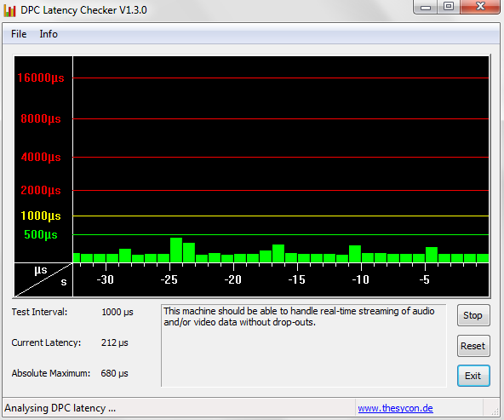
Task: Click the 16000µs red threshold label
Action: point(41,78)
